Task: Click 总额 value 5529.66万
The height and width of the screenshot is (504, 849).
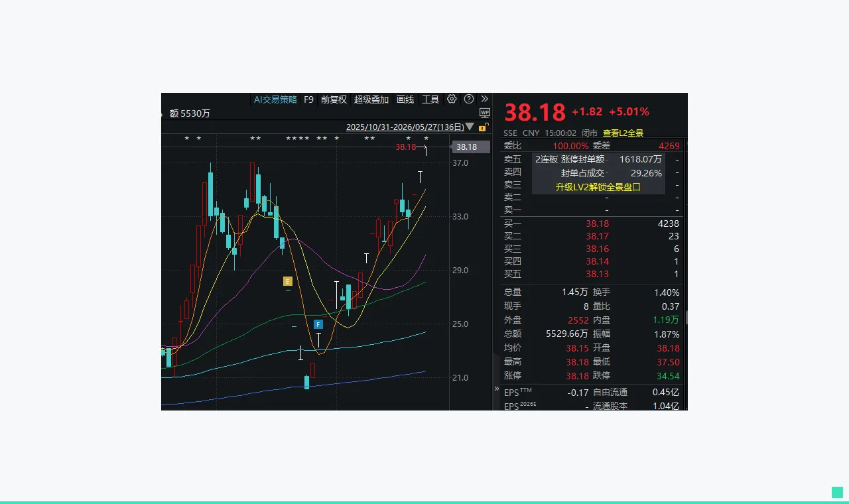Action: tap(567, 334)
